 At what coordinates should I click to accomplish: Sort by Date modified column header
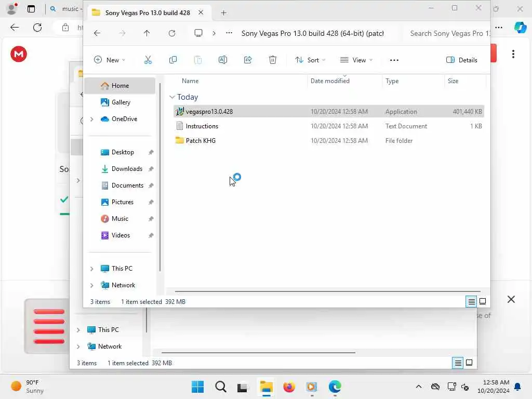pos(330,81)
